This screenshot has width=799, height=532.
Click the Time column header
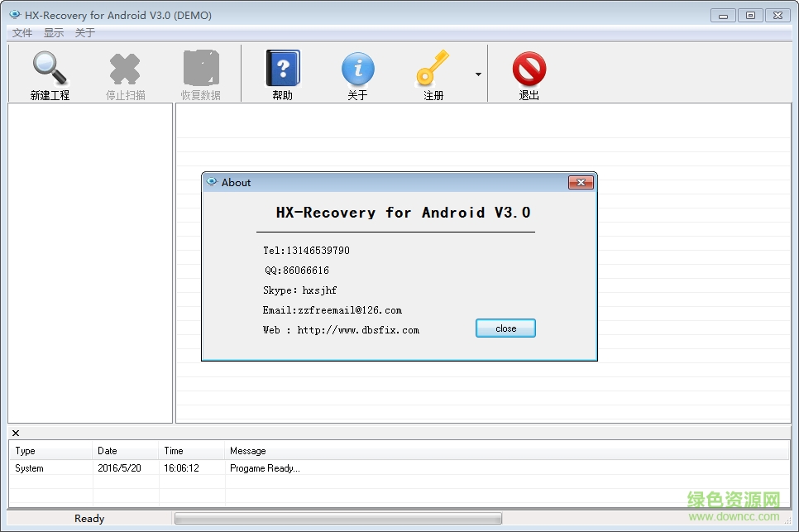tap(192, 451)
